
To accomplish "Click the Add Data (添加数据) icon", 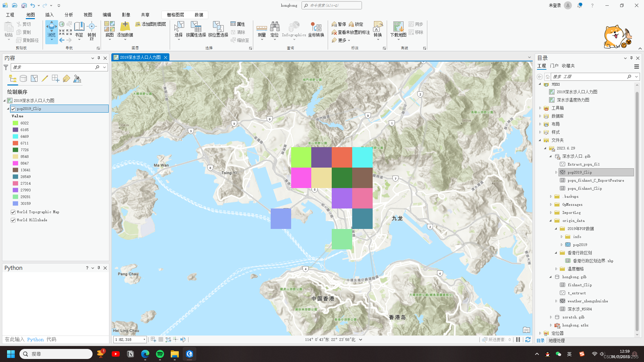I will click(125, 27).
